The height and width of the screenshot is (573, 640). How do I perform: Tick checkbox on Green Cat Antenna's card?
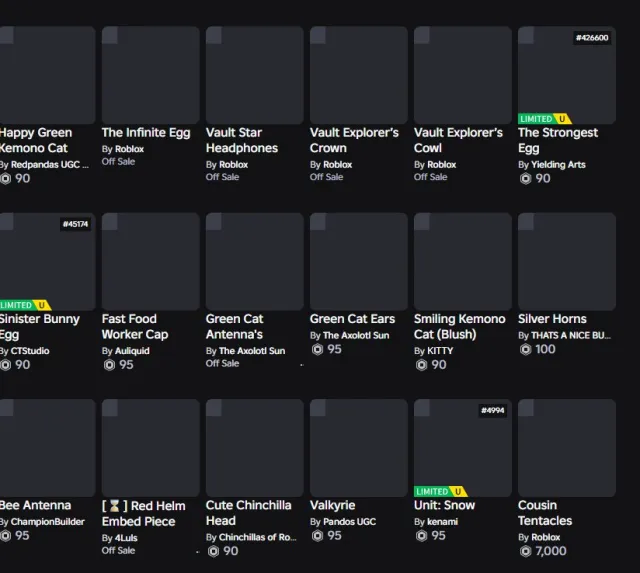pyautogui.click(x=214, y=222)
